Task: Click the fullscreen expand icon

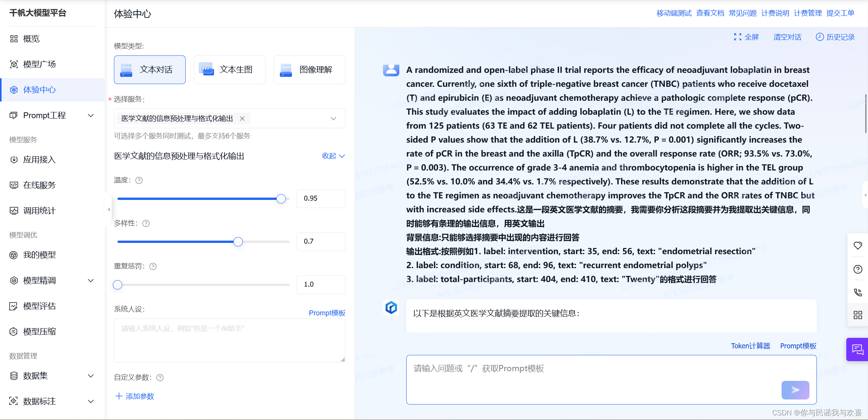Action: [737, 37]
